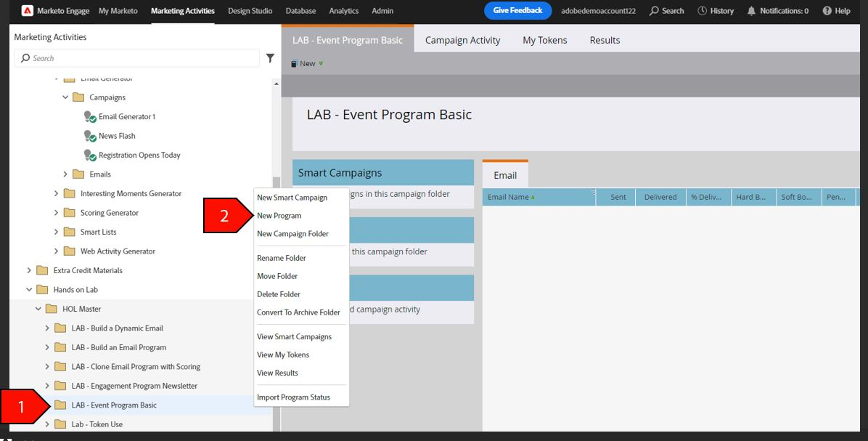Click the Give Feedback button

pyautogui.click(x=517, y=10)
